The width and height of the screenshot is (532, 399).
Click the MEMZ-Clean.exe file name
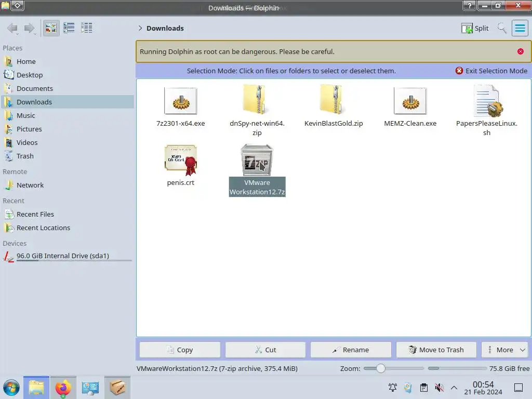[x=410, y=124]
